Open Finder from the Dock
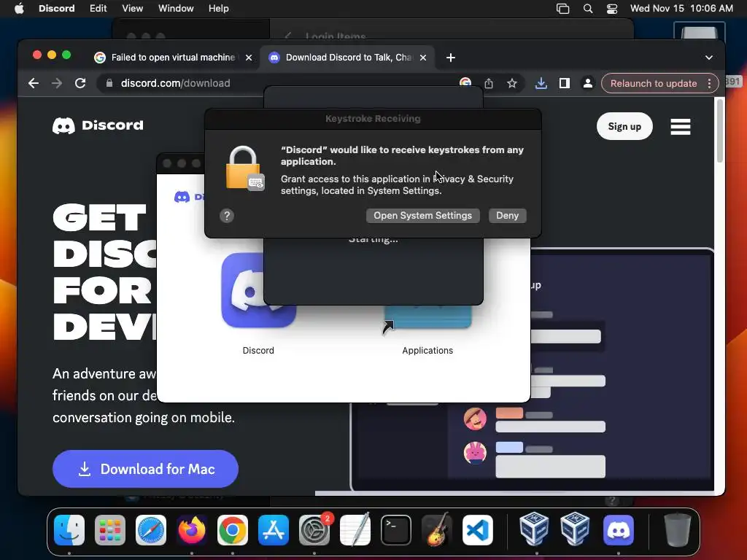The image size is (747, 560). pos(69,530)
